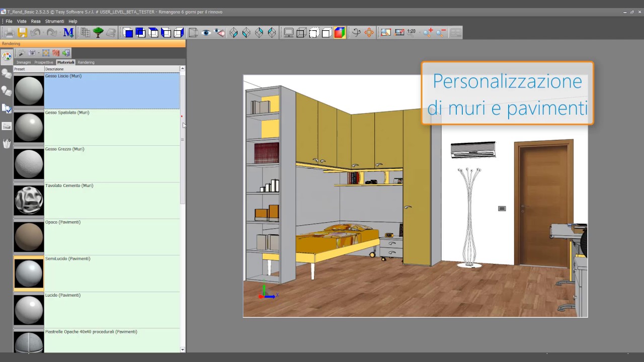644x362 pixels.
Task: Select the Gesso Spatolato (Muri) material
Action: tap(97, 127)
